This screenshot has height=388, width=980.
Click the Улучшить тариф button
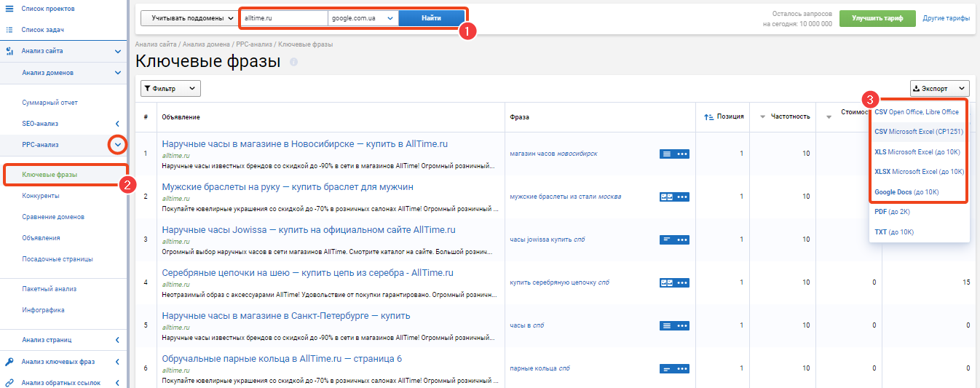point(877,18)
